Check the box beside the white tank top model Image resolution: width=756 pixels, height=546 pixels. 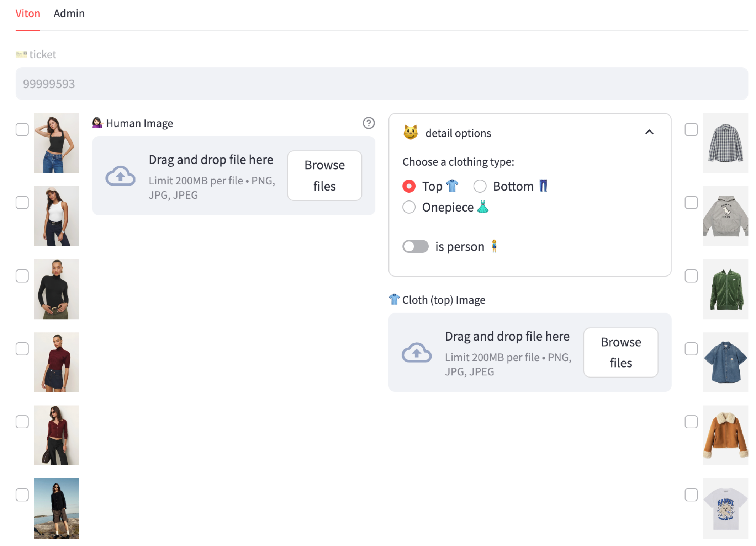click(22, 203)
